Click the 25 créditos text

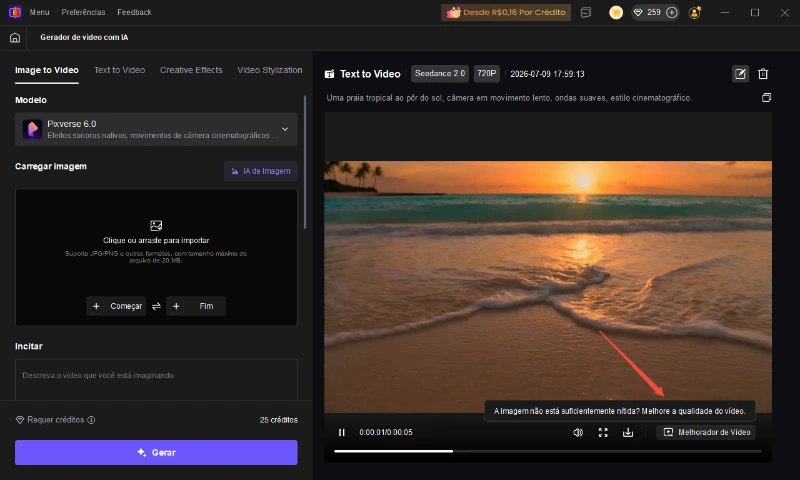coord(279,420)
